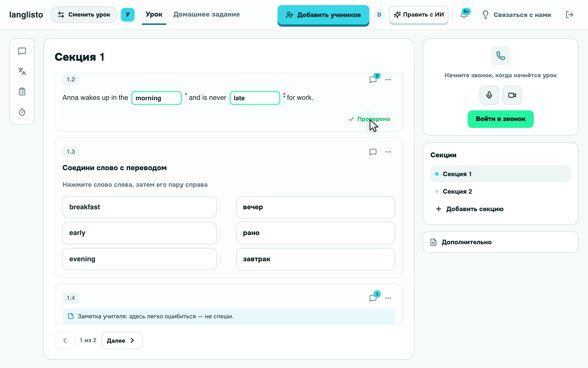Select the translation рано
This screenshot has height=368, width=588.
pyautogui.click(x=315, y=233)
